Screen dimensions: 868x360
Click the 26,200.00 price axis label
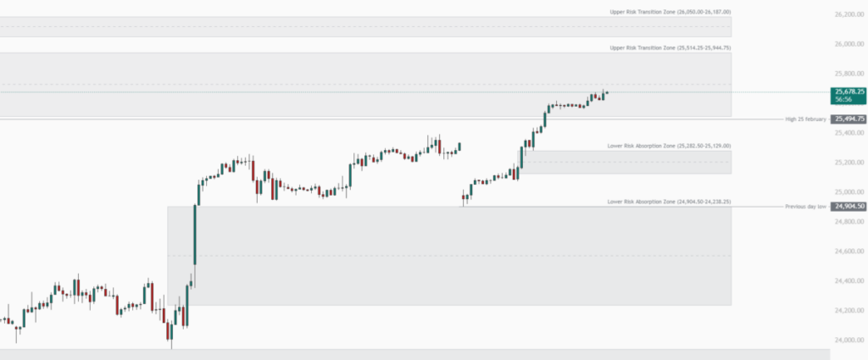849,14
